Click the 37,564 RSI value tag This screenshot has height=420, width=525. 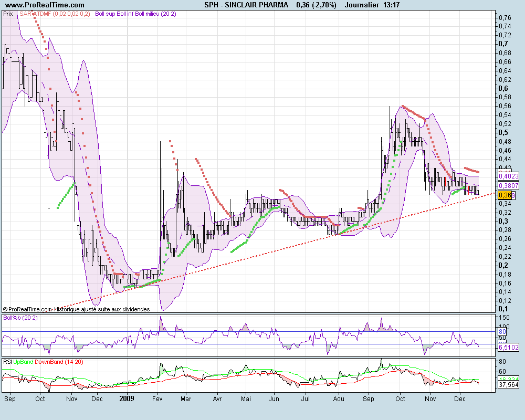509,384
